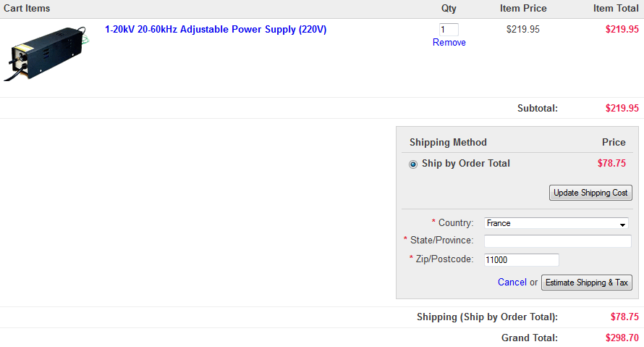The height and width of the screenshot is (347, 644).
Task: Click the Country field label
Action: (456, 223)
